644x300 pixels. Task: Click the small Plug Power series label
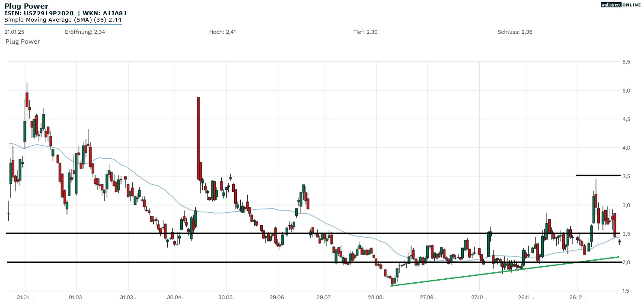22,41
